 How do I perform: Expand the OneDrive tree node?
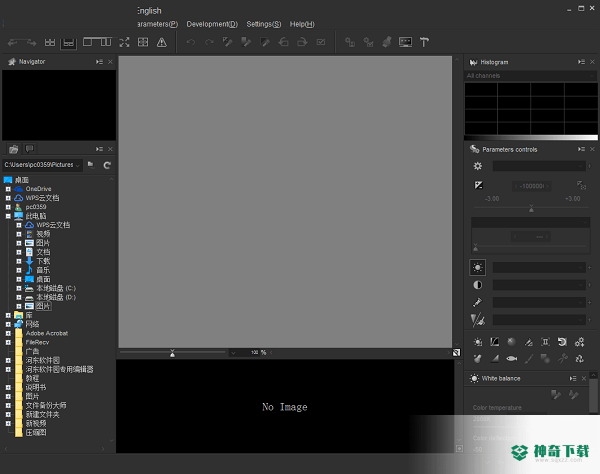click(8, 189)
